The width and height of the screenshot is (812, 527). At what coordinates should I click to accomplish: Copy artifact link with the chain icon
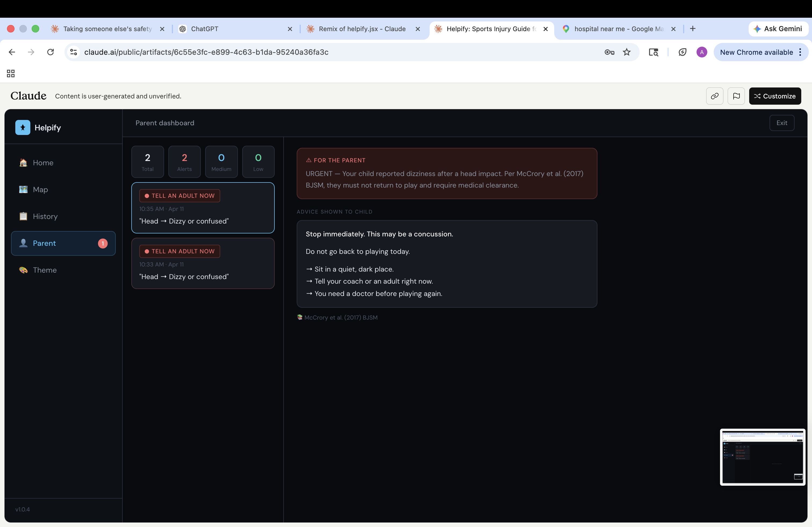pos(715,96)
